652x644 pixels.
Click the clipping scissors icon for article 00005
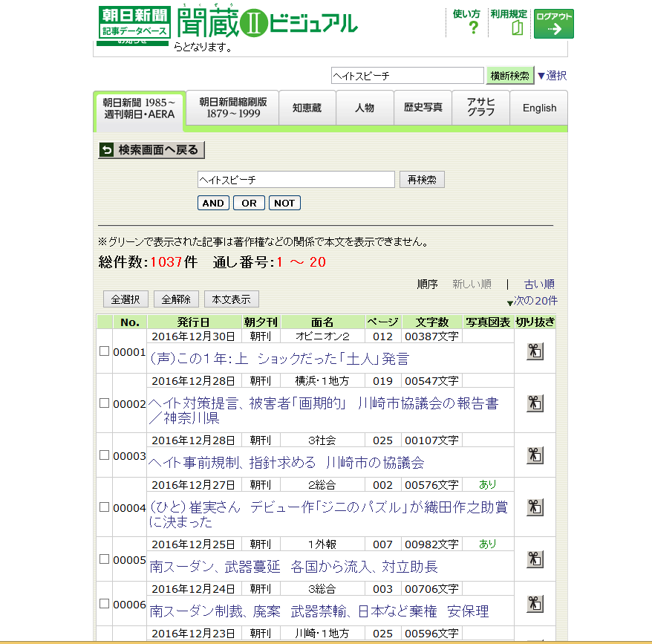coord(535,559)
